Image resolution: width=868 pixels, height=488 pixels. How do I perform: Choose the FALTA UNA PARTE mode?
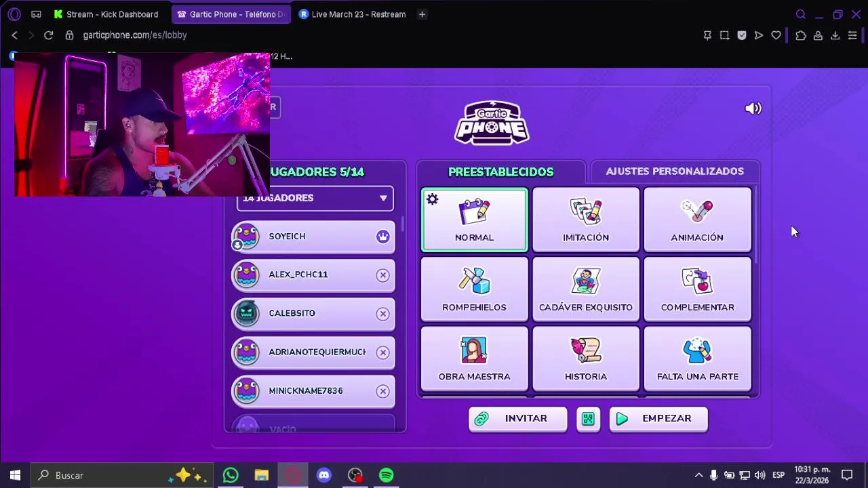[697, 359]
